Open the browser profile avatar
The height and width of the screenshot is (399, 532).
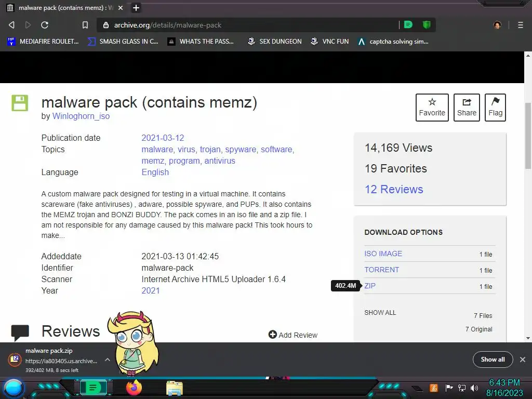(x=497, y=25)
